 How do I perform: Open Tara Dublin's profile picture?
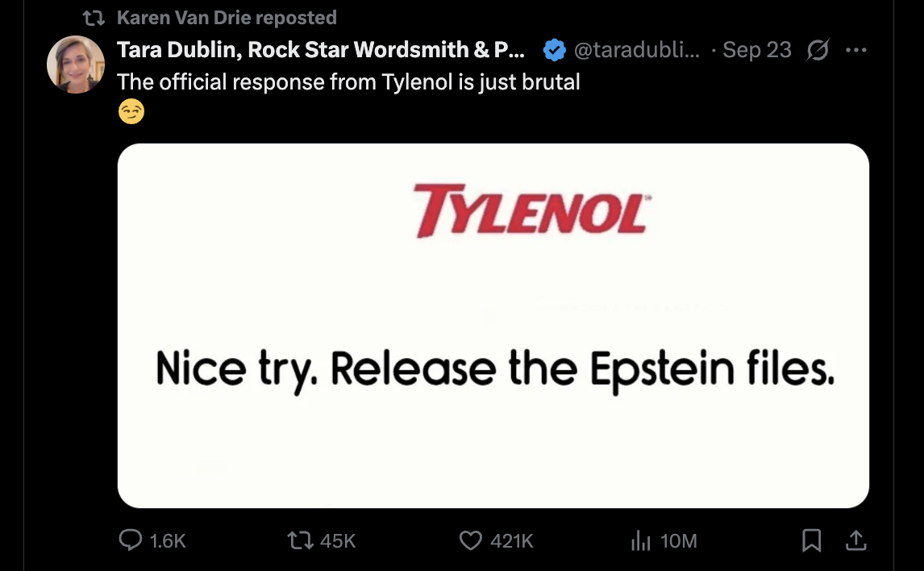point(76,64)
